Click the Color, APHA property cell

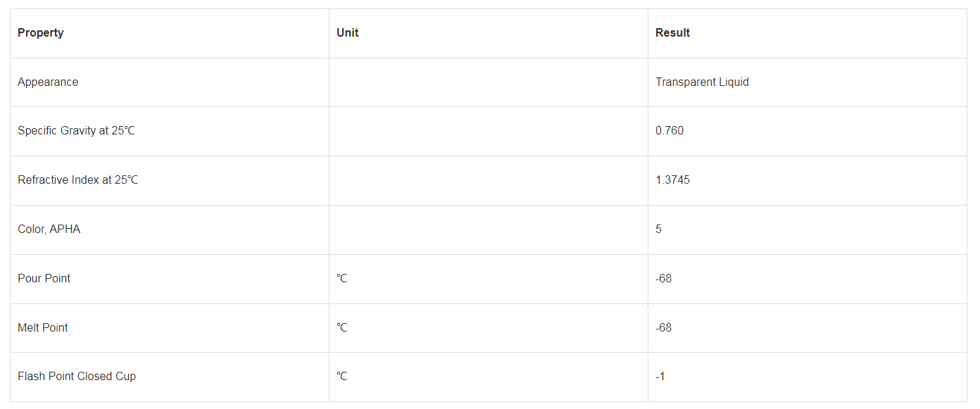170,229
